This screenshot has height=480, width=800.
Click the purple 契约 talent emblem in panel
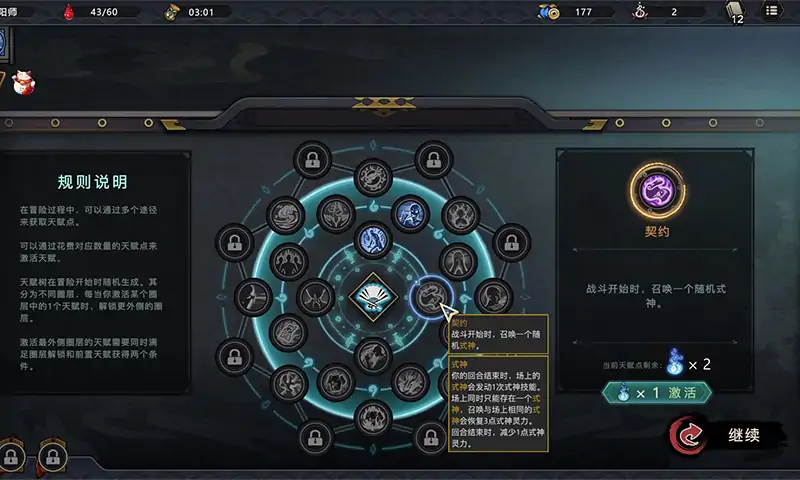(657, 191)
